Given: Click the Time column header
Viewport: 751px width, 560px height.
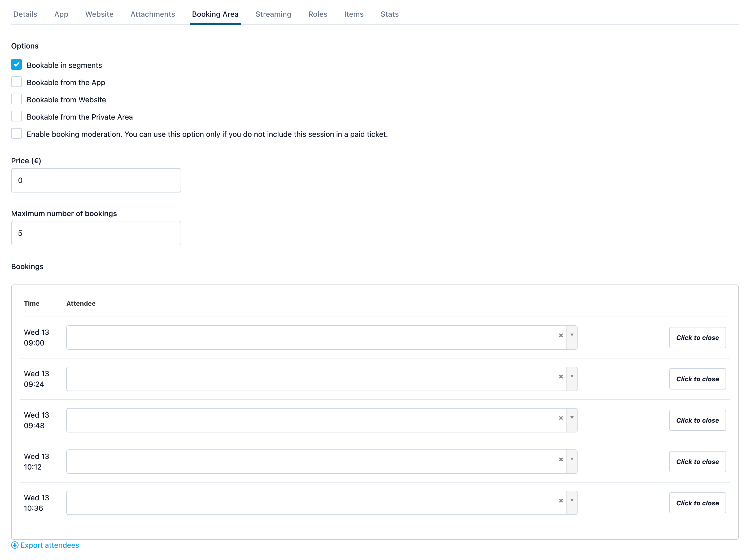Looking at the screenshot, I should click(x=32, y=303).
